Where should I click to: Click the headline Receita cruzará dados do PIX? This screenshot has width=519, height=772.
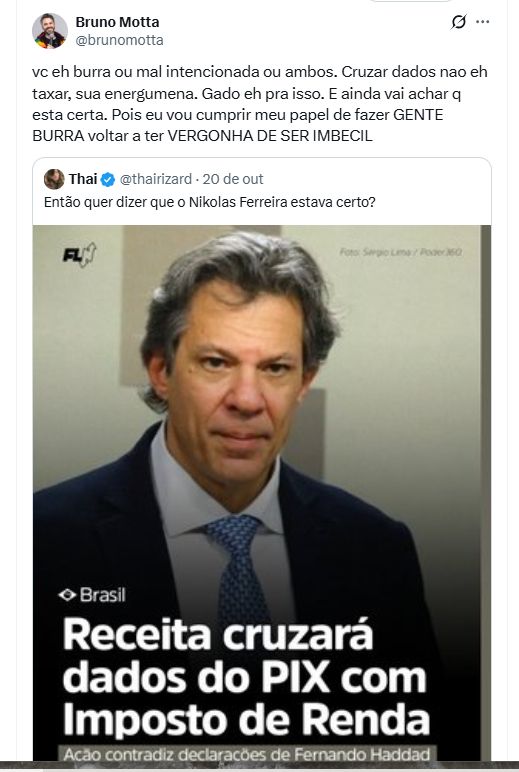point(246,677)
